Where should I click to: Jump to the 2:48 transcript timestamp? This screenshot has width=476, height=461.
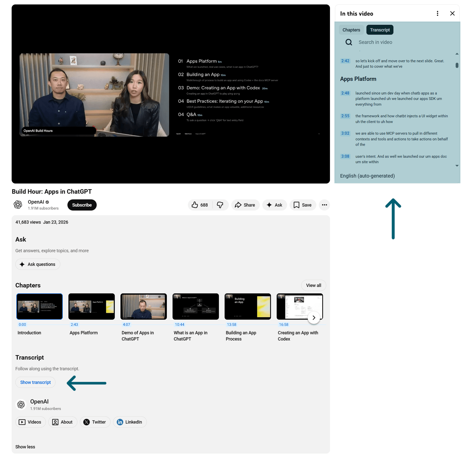point(345,93)
